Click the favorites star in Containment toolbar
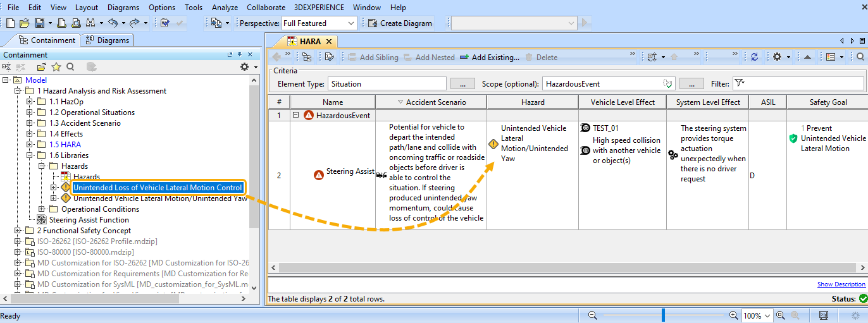This screenshot has width=868, height=323. click(56, 67)
